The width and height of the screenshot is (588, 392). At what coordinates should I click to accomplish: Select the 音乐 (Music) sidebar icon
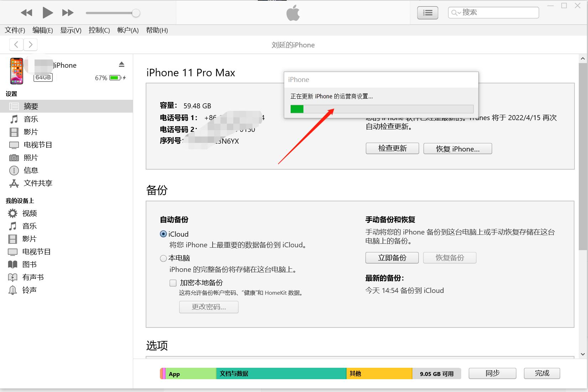coord(14,119)
